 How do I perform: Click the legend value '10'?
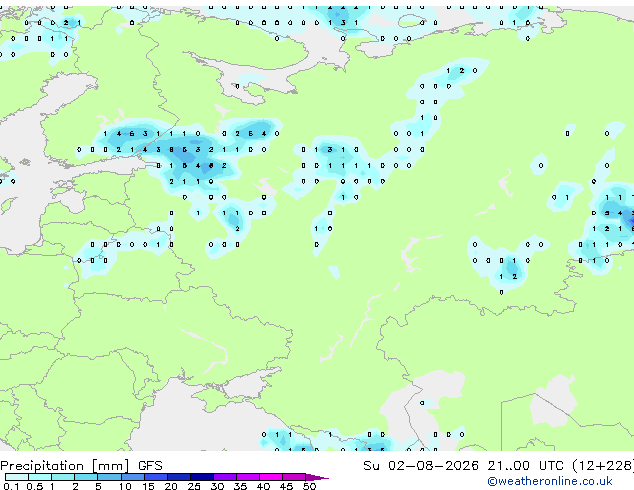[125, 486]
